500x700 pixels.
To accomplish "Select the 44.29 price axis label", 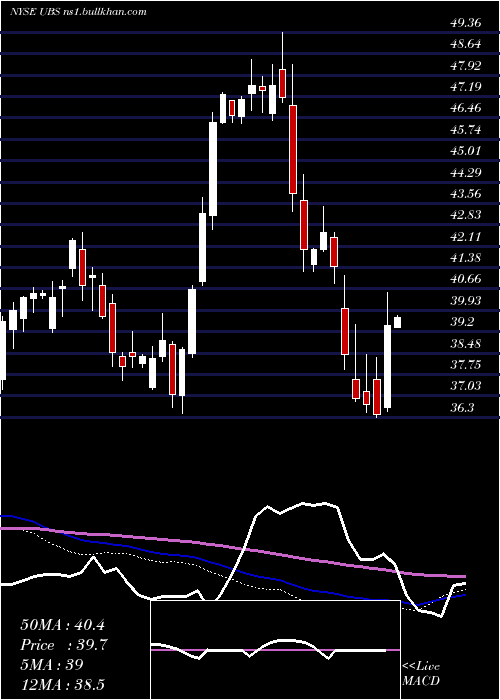I will [x=466, y=172].
